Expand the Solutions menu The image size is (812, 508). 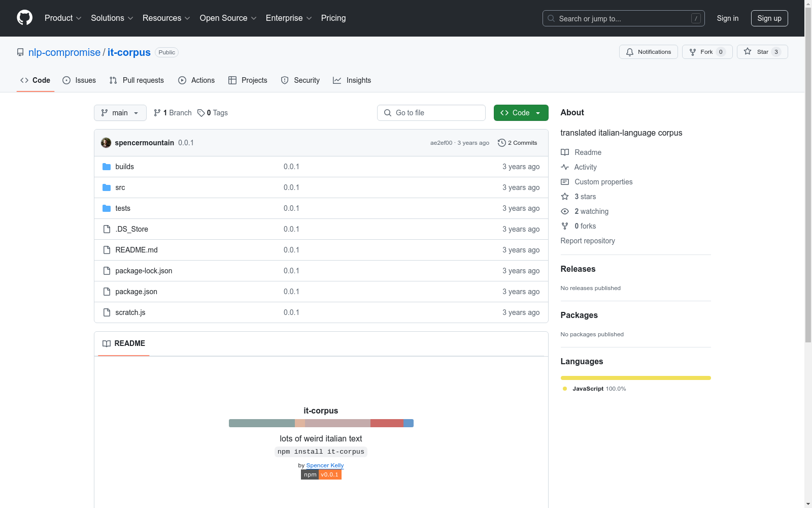click(x=112, y=18)
